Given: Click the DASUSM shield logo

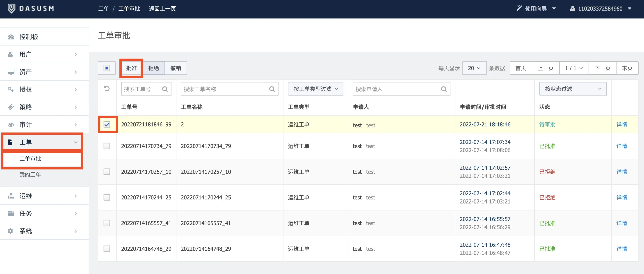Looking at the screenshot, I should [x=11, y=9].
